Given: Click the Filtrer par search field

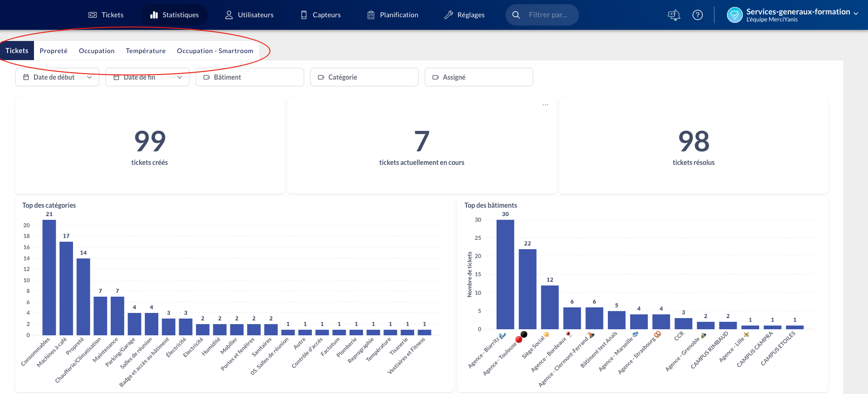Looking at the screenshot, I should 548,15.
